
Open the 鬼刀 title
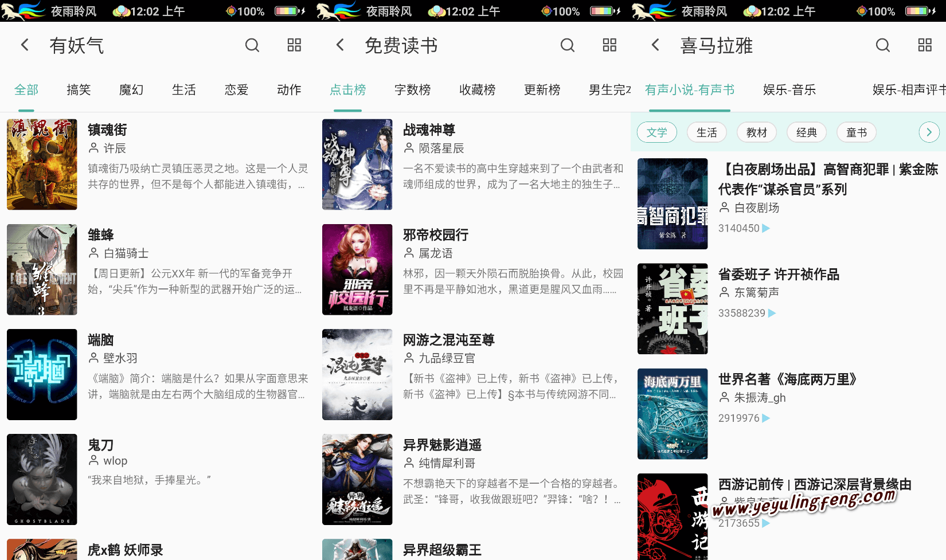(x=101, y=445)
